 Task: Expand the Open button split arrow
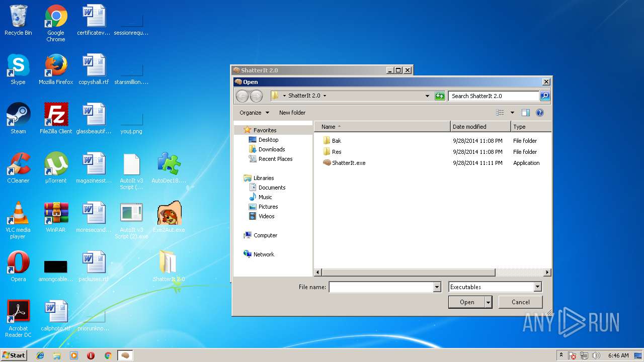tap(488, 302)
